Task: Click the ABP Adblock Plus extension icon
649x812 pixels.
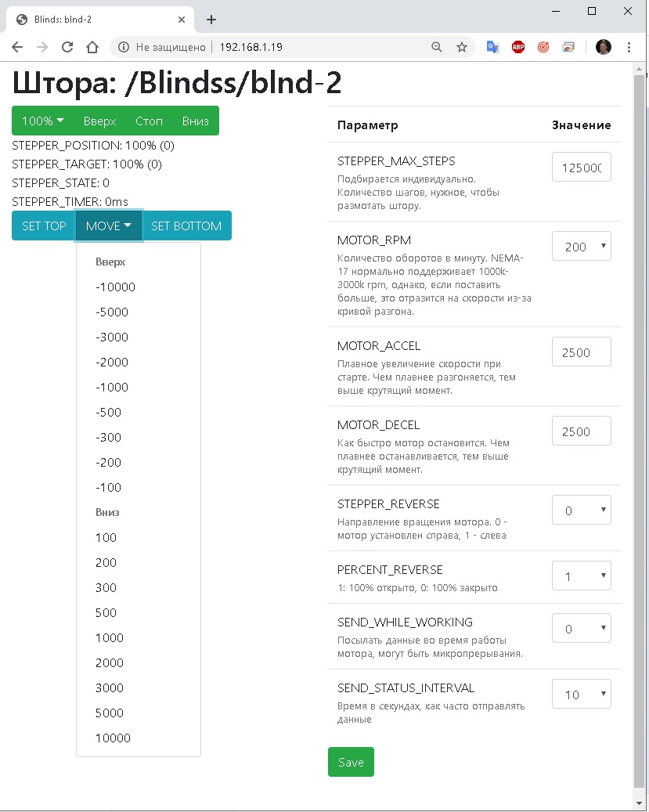Action: pos(517,47)
